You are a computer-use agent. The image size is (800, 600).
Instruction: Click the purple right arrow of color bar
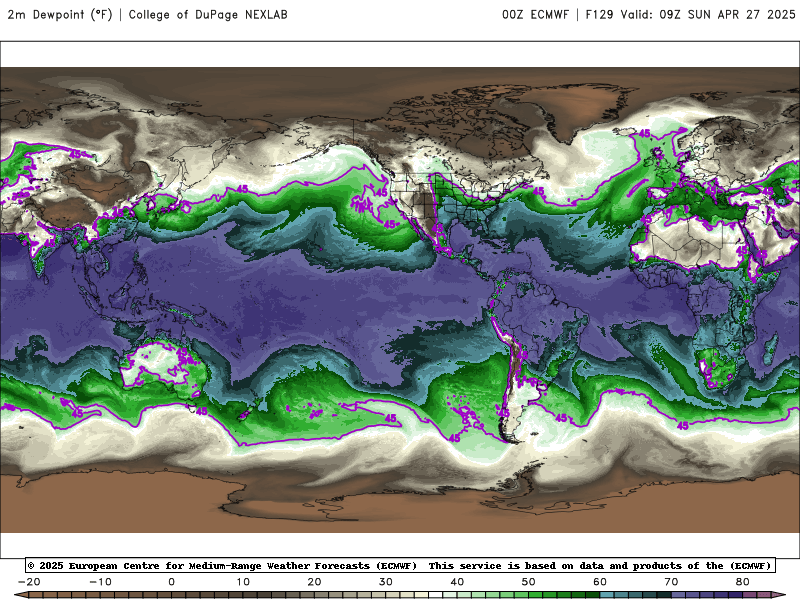pos(780,595)
